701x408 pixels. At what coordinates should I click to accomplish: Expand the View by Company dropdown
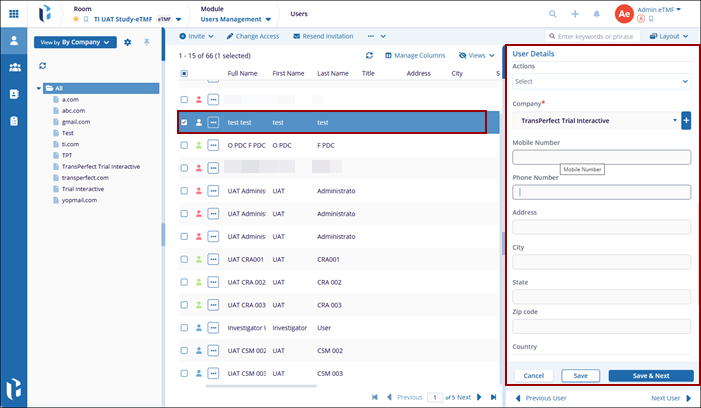click(75, 42)
